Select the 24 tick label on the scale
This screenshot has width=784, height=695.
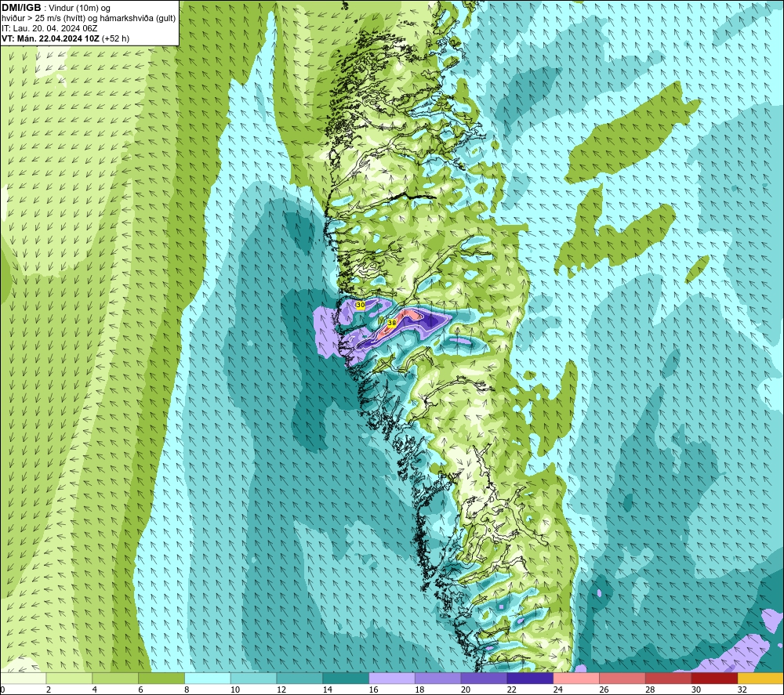click(558, 690)
